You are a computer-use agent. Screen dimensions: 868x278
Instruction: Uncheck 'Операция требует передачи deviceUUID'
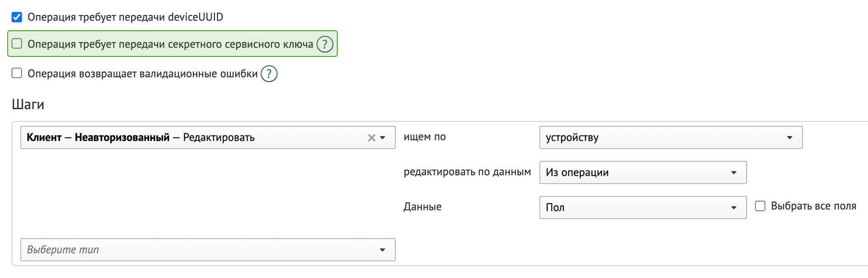17,17
